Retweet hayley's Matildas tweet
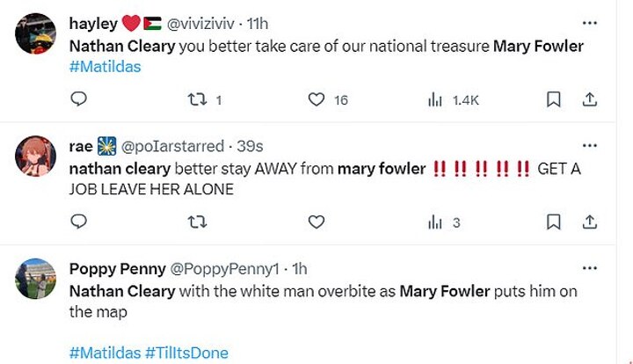The height and width of the screenshot is (364, 633). (197, 100)
